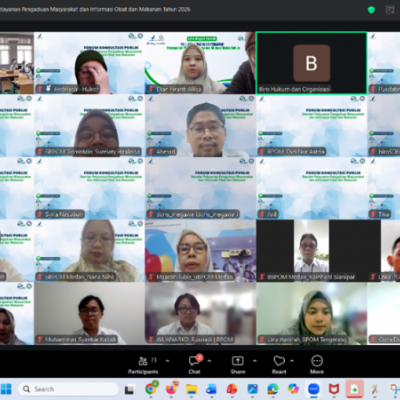Expand the caret next to Participants
This screenshot has width=400, height=400.
click(x=167, y=361)
